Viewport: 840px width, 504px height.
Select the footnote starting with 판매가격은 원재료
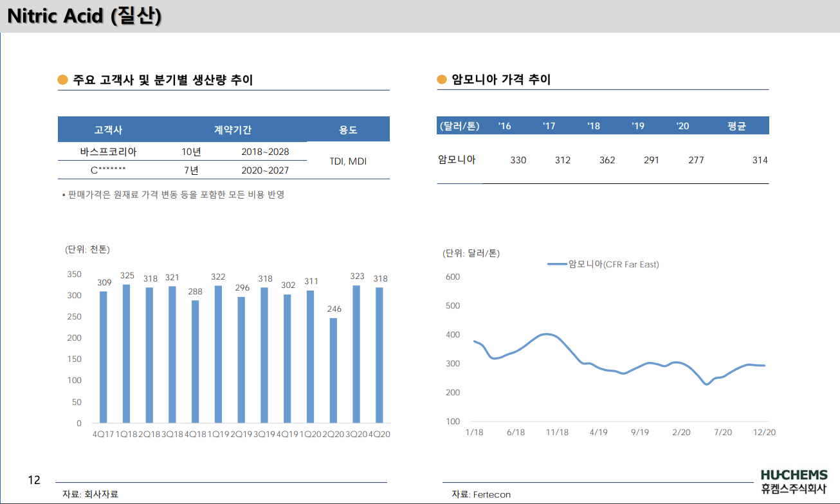(174, 194)
